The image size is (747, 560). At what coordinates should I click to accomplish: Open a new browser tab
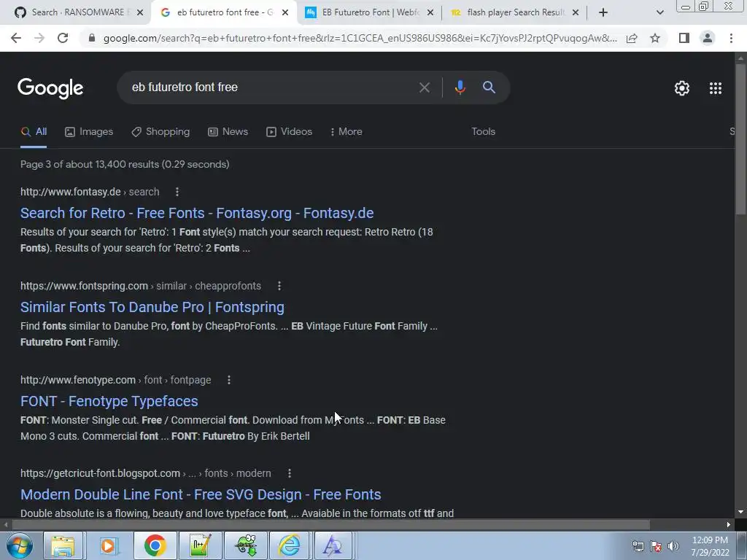tap(603, 12)
